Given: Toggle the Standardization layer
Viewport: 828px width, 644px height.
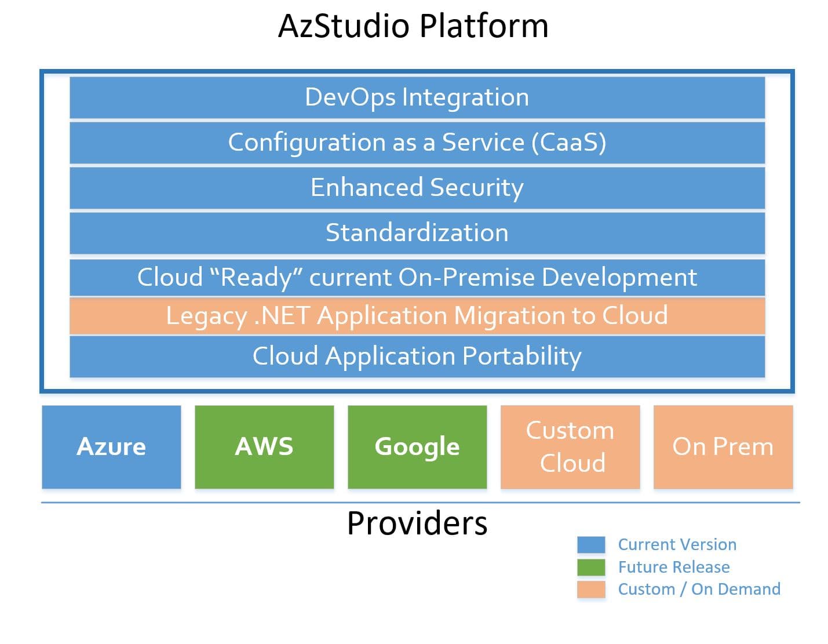Looking at the screenshot, I should 417,233.
